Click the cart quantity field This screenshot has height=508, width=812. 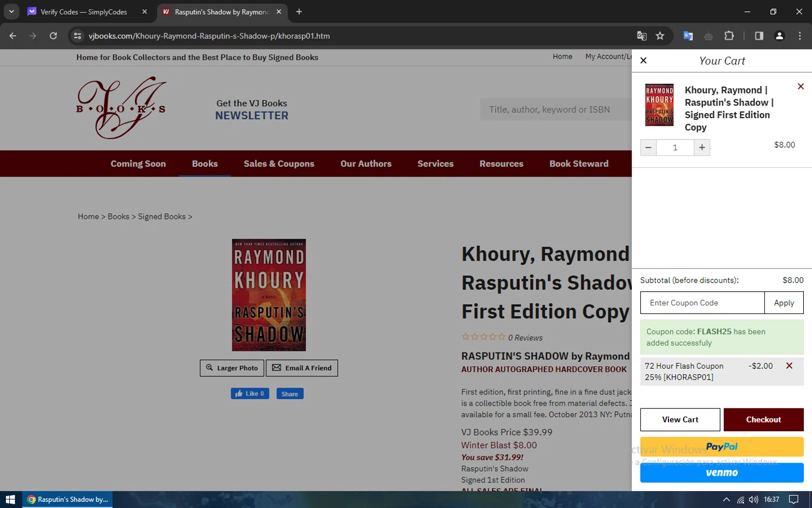click(x=675, y=147)
